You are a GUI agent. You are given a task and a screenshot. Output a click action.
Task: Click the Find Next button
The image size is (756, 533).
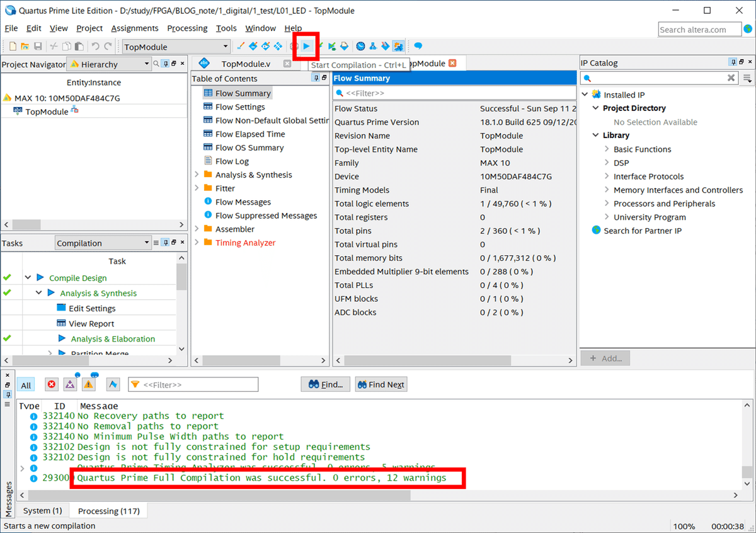(381, 384)
